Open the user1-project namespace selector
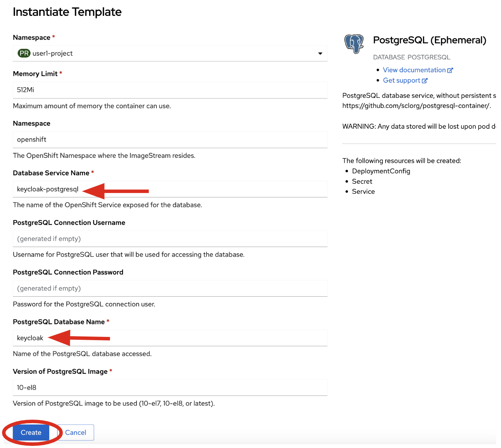501x448 pixels. [x=170, y=53]
